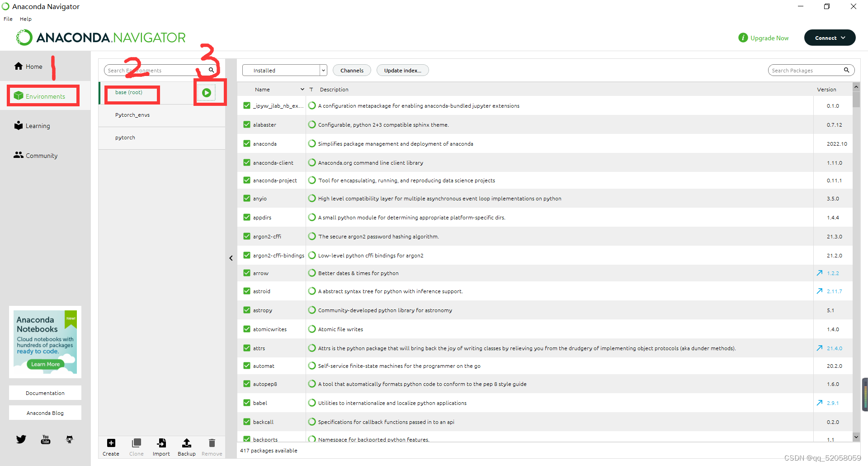The height and width of the screenshot is (466, 868).
Task: Open the Twitter link icon
Action: [21, 439]
